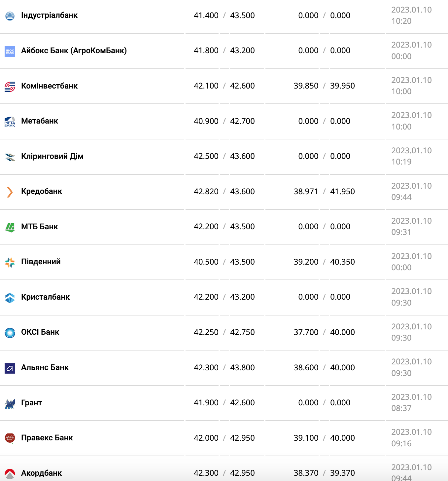Screen dimensions: 448x481
Task: Open the Індустріалбанк bank link
Action: 49,15
